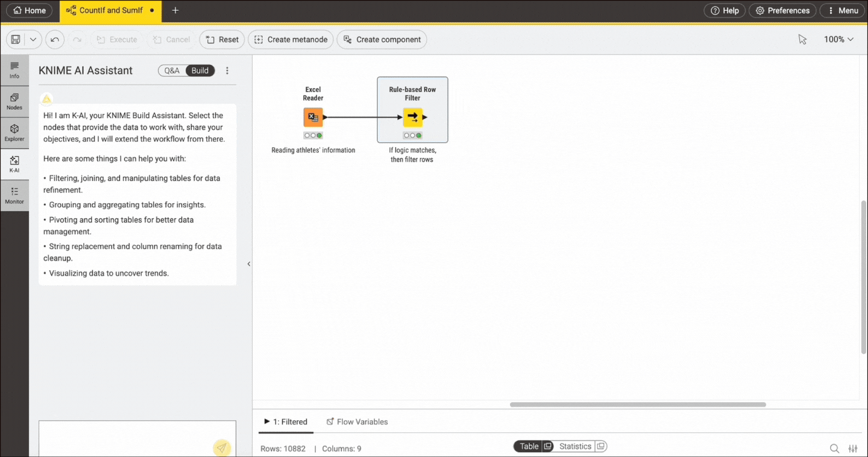Switch K-AI to Q&A mode

(172, 71)
